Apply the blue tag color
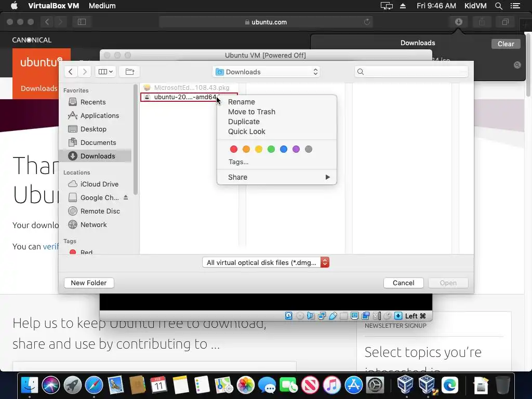This screenshot has height=399, width=532. click(x=284, y=149)
